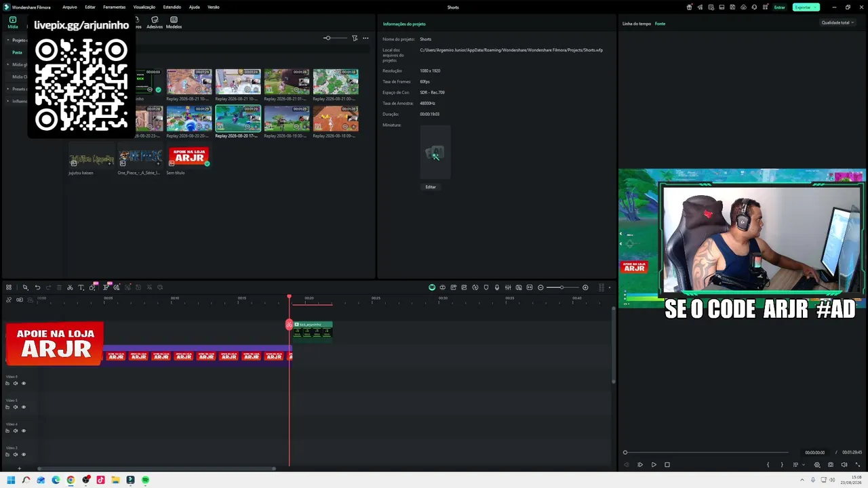868x488 pixels.
Task: Click the preview playback progress bar
Action: pos(706,452)
